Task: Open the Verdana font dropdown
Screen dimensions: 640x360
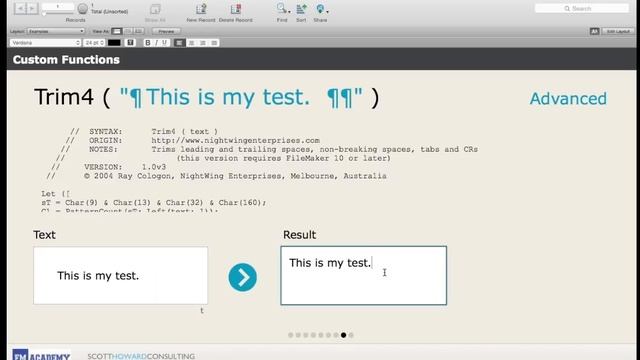Action: click(45, 42)
